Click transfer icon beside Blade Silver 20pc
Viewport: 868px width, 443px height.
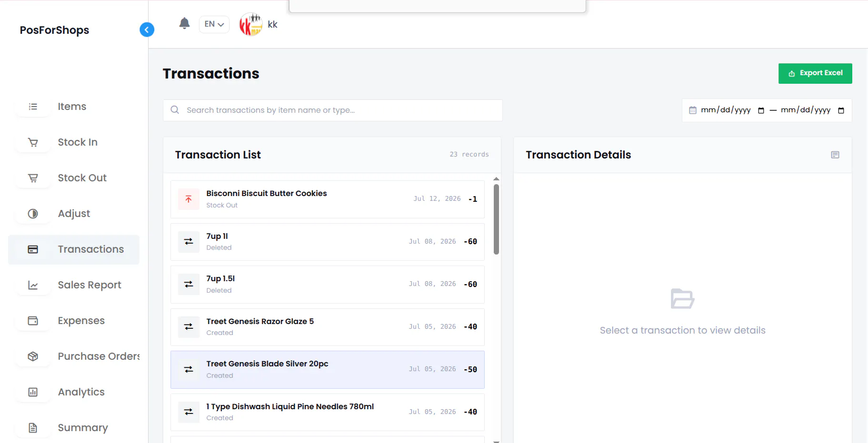pos(189,370)
